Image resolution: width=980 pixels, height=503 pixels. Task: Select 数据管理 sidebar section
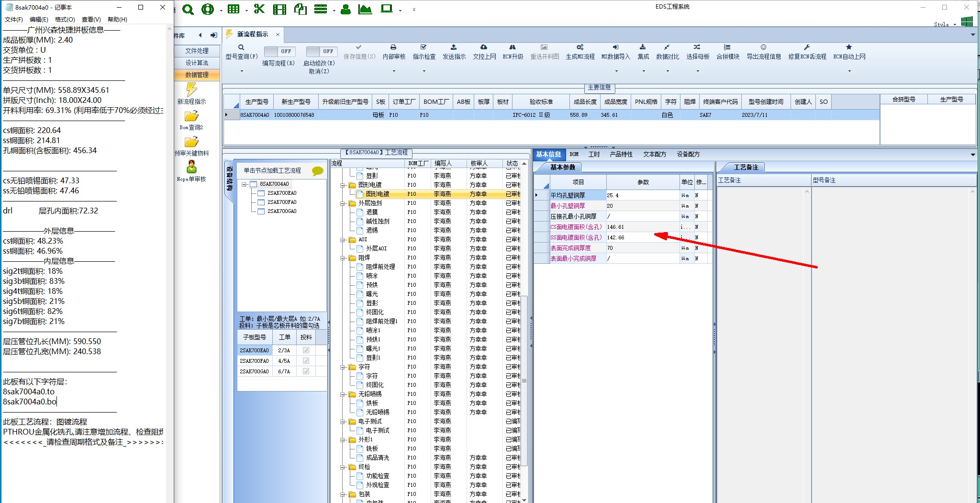[197, 75]
